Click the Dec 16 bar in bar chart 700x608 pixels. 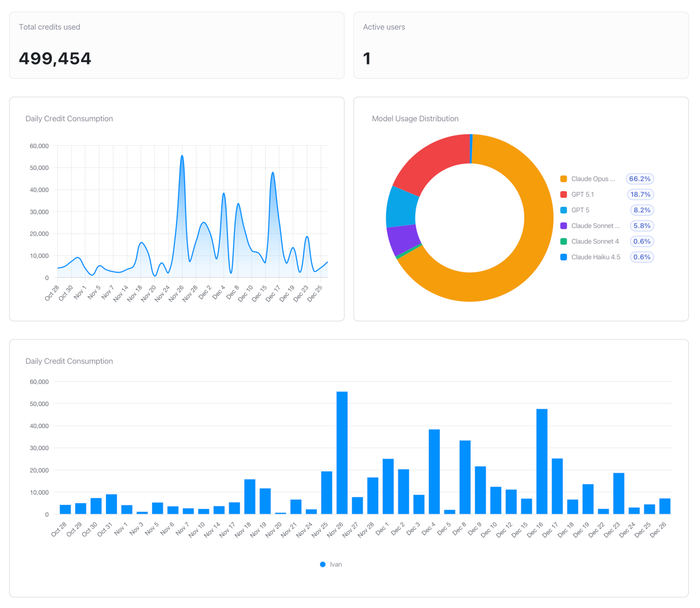(x=542, y=462)
